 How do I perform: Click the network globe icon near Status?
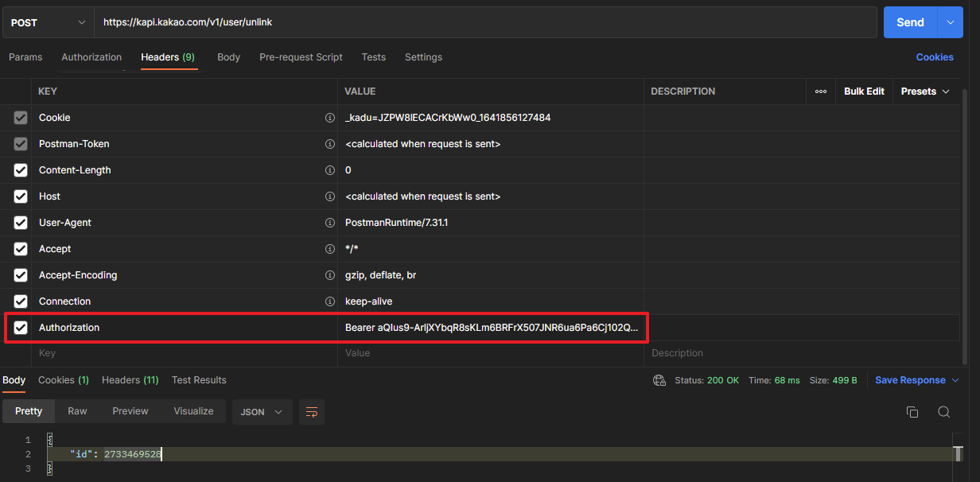pos(659,380)
